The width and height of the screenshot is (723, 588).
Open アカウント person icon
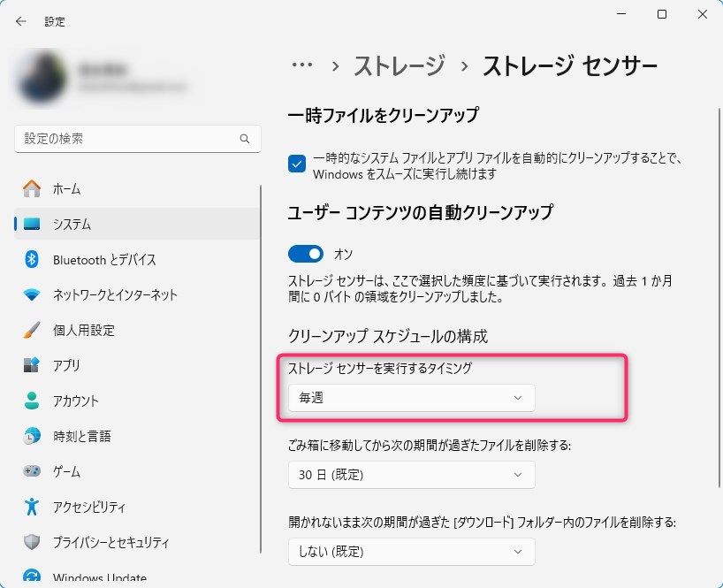coord(32,401)
